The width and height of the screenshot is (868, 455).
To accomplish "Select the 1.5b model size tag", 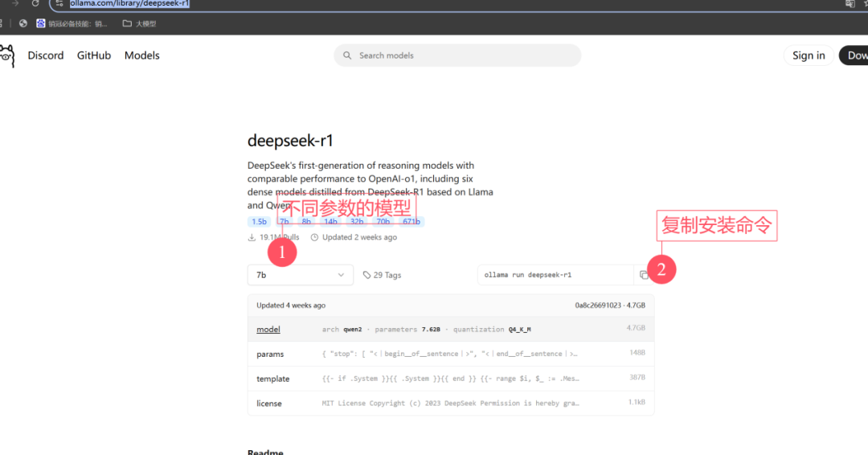I will [x=259, y=221].
